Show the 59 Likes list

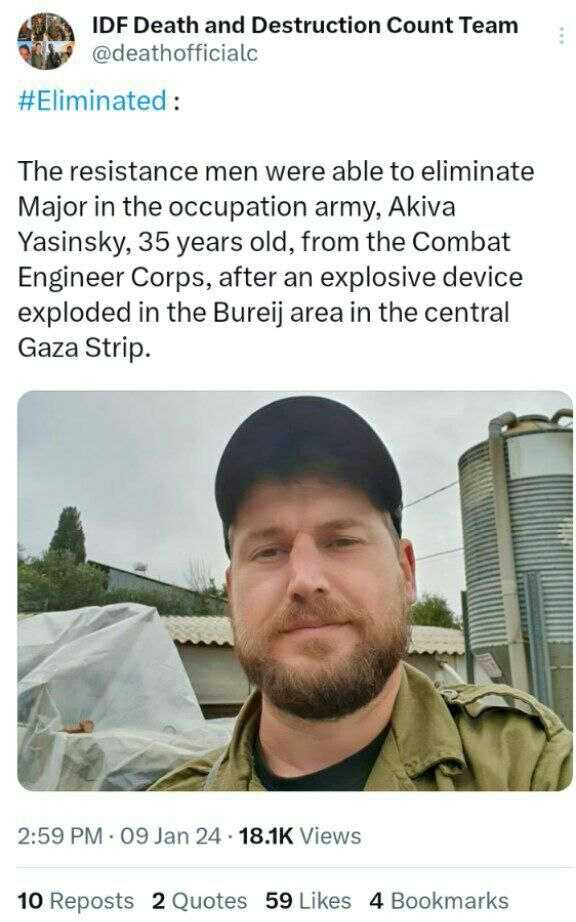(308, 900)
